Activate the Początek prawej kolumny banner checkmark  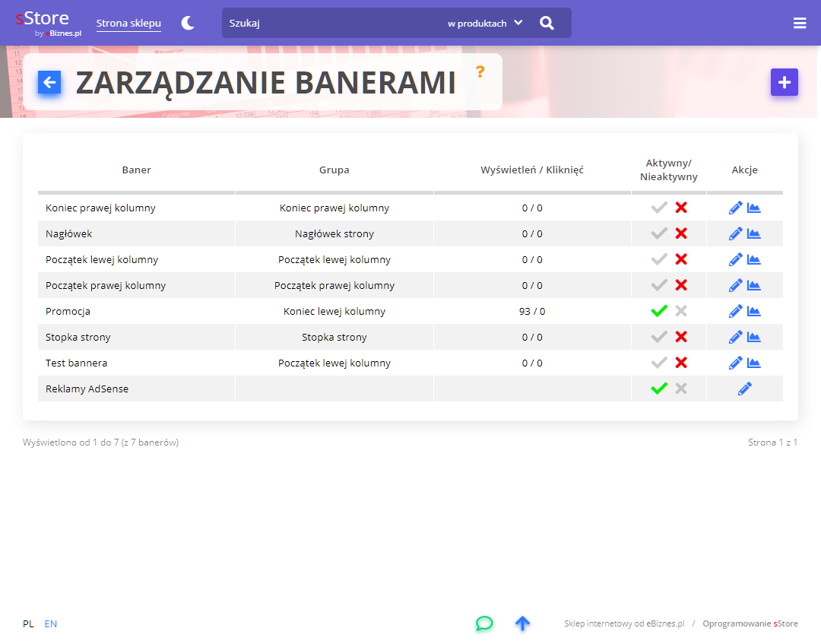coord(658,285)
